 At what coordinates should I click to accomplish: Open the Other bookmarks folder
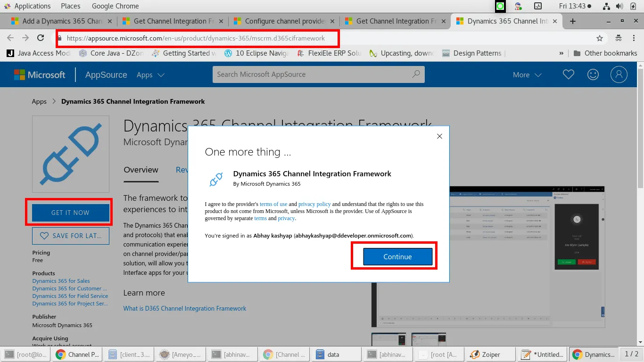click(605, 53)
